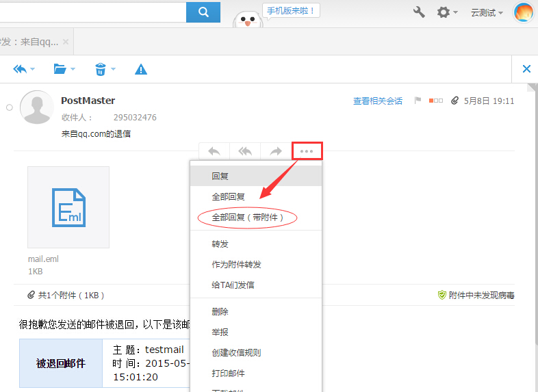Click the reply arrow icon above menu

[214, 151]
